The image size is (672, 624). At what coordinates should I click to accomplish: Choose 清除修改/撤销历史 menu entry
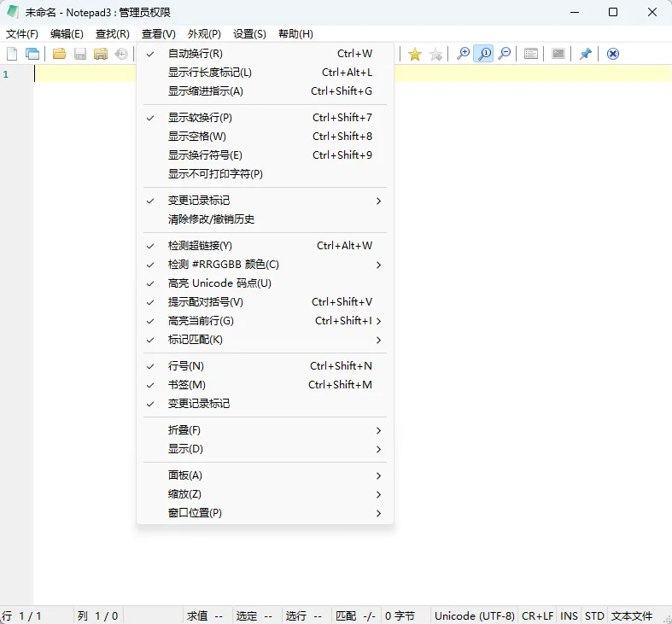point(265,219)
